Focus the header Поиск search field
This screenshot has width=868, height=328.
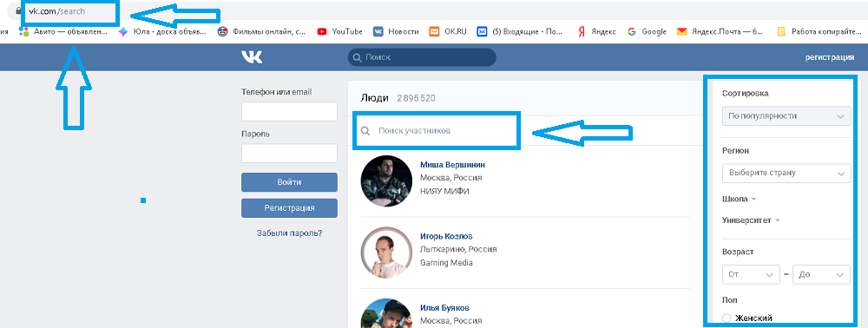[x=422, y=57]
